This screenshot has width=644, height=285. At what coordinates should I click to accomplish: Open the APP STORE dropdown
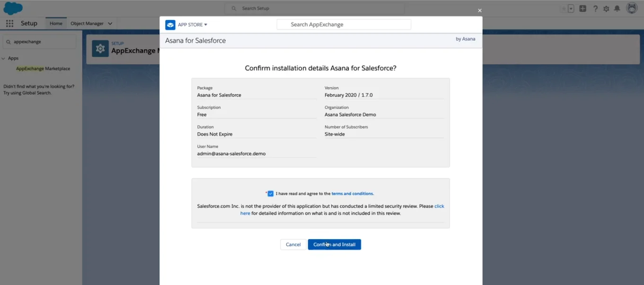pos(190,24)
